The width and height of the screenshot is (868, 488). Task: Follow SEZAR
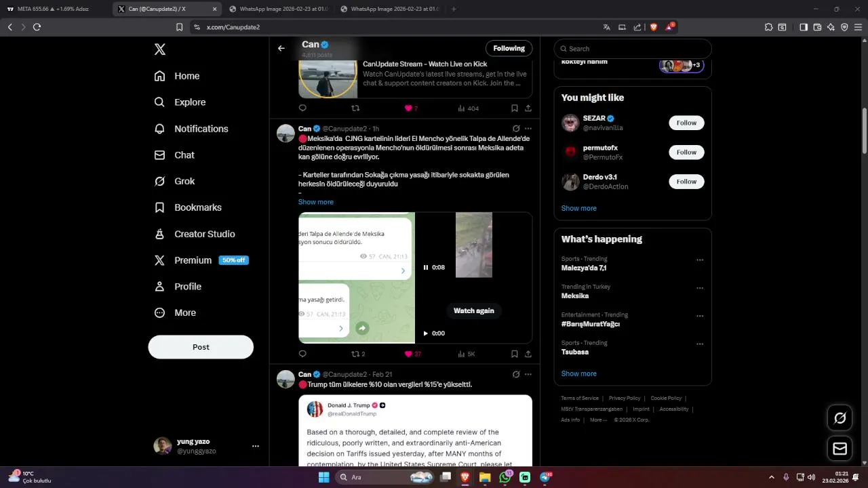tap(686, 123)
